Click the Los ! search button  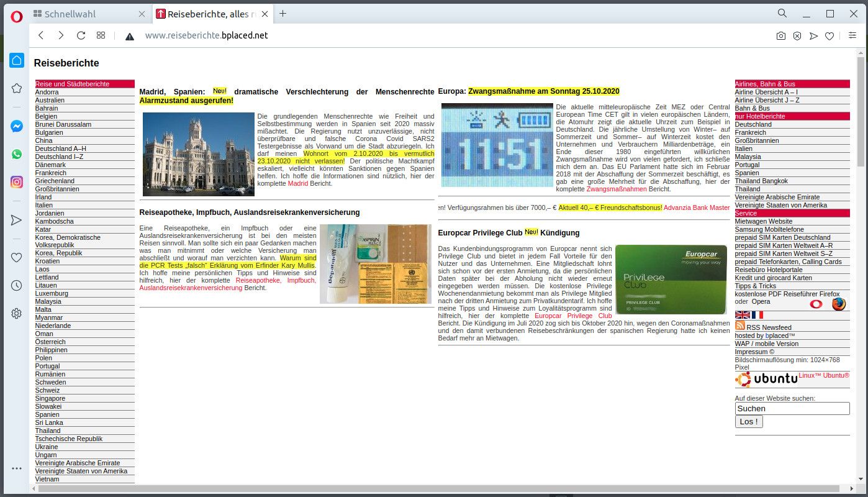[749, 422]
